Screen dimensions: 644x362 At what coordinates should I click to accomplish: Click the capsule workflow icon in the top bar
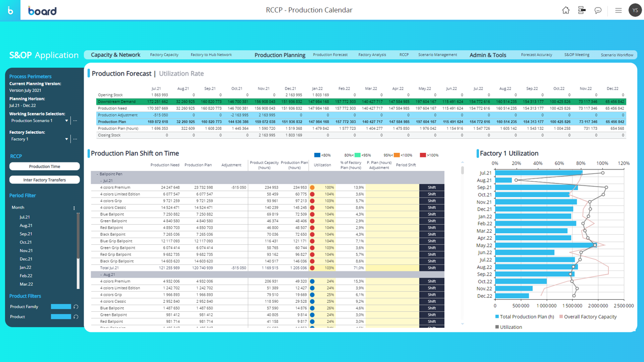[582, 10]
